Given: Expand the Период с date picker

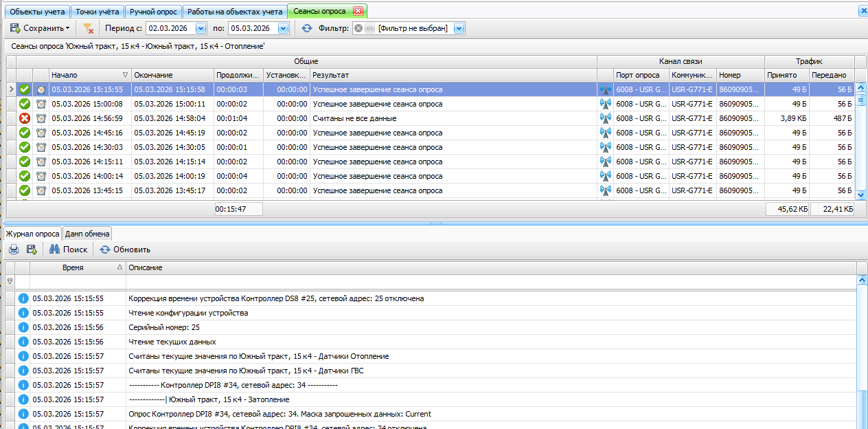Looking at the screenshot, I should (x=201, y=28).
